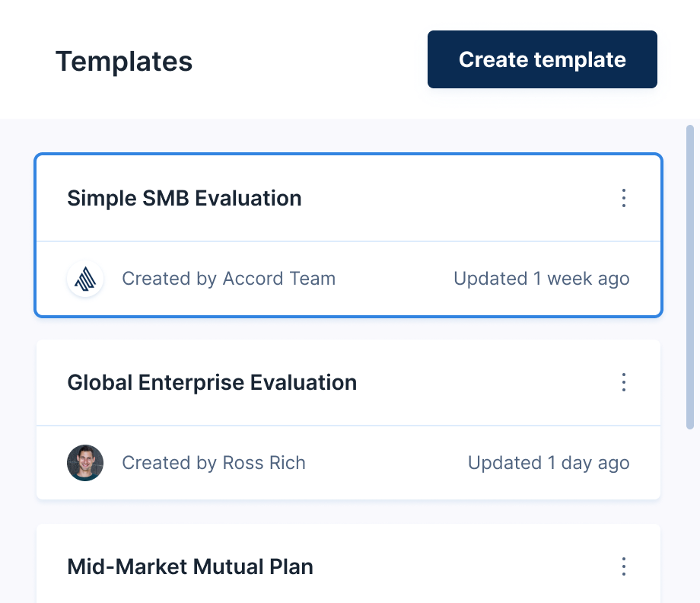700x603 pixels.
Task: Click the "Updated 1 week ago" timestamp
Action: pyautogui.click(x=541, y=279)
